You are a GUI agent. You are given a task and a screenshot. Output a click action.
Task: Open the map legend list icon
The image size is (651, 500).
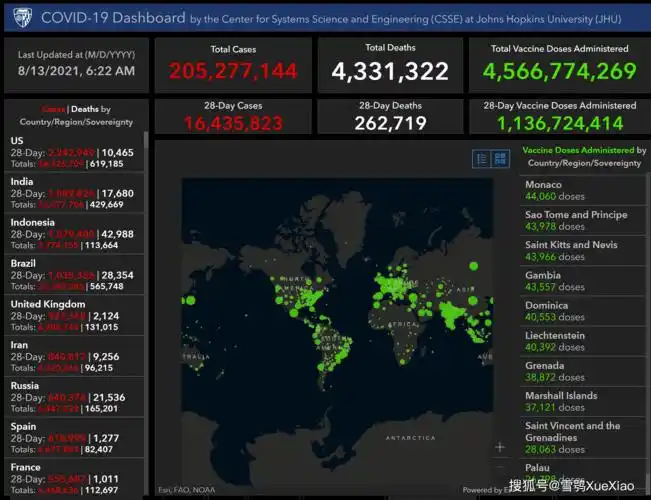pos(481,159)
